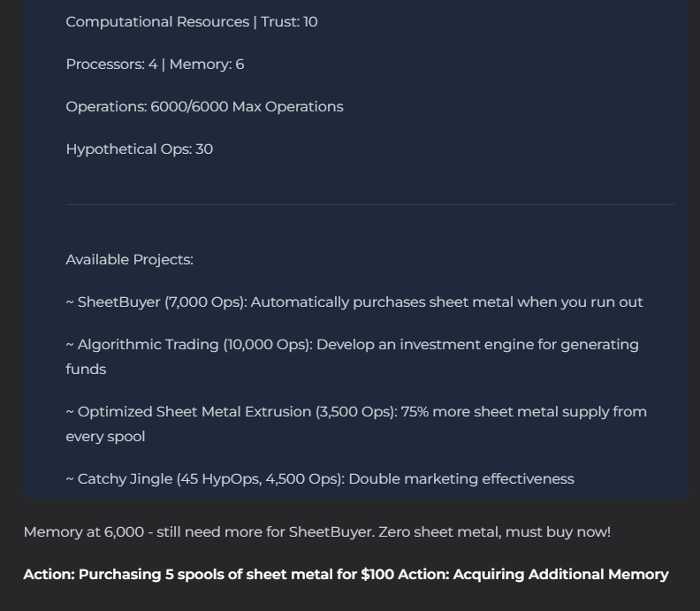Image resolution: width=700 pixels, height=611 pixels.
Task: Click the 7,000 Ops cost for SheetBuyer
Action: [204, 302]
